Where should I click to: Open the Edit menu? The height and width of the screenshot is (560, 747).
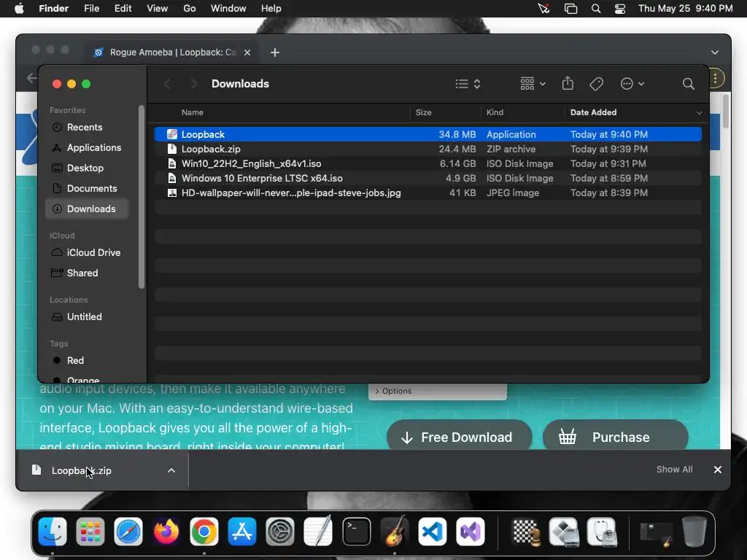coord(123,9)
